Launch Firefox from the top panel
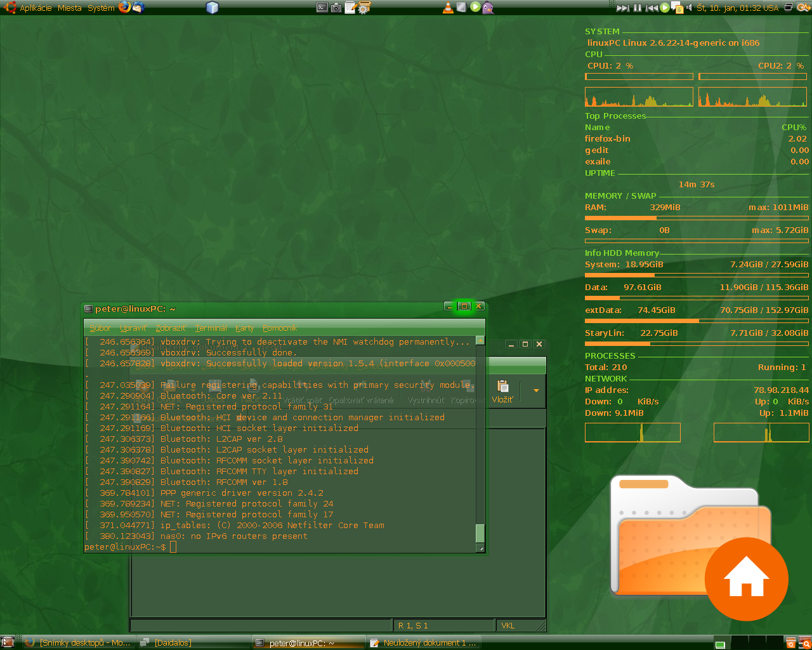The width and height of the screenshot is (812, 650). (x=124, y=7)
